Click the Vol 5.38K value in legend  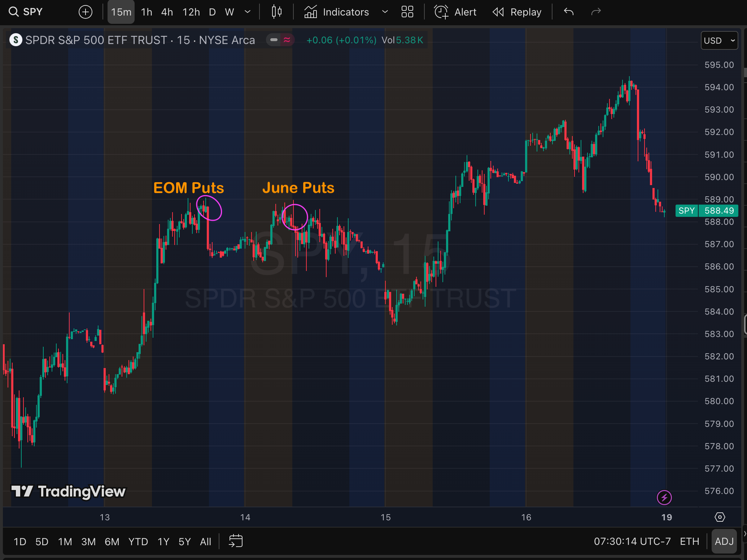(402, 40)
